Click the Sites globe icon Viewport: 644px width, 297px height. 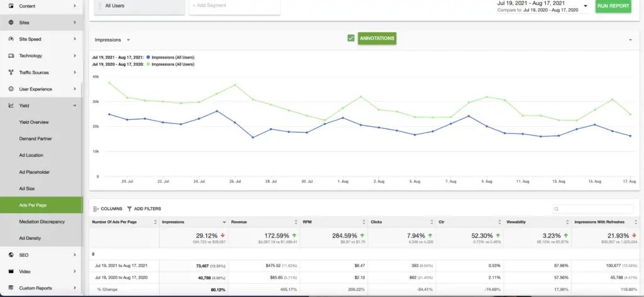click(11, 23)
